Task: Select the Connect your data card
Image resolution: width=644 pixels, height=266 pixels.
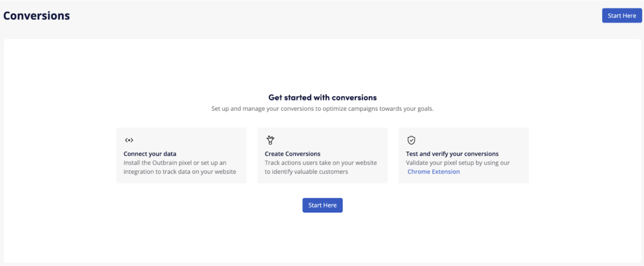Action: pyautogui.click(x=181, y=155)
